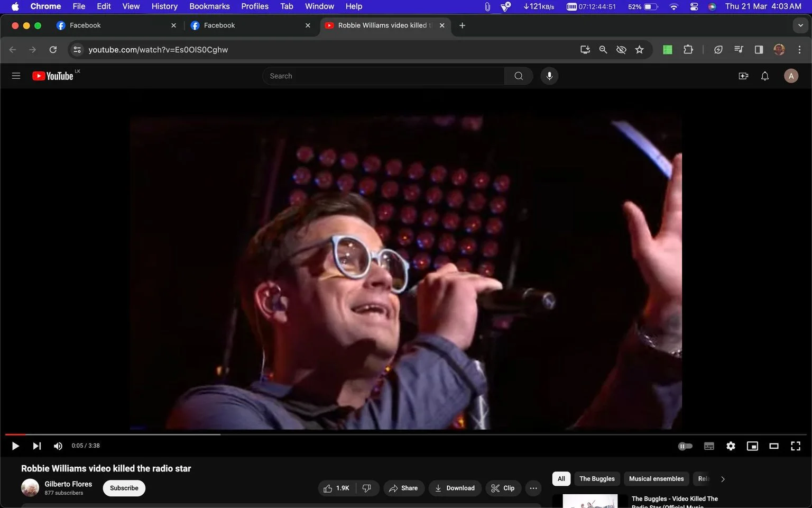Search with voice microphone icon
The height and width of the screenshot is (508, 812).
(549, 76)
